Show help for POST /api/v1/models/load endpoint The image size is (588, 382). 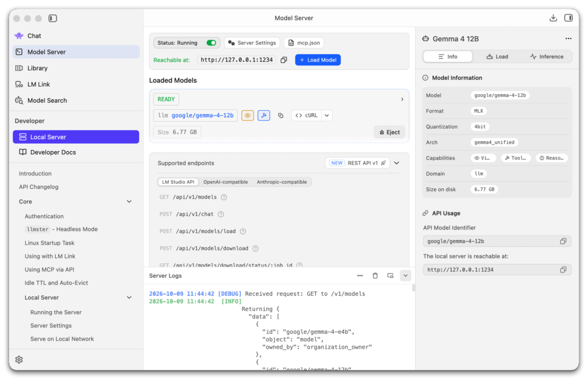(243, 231)
